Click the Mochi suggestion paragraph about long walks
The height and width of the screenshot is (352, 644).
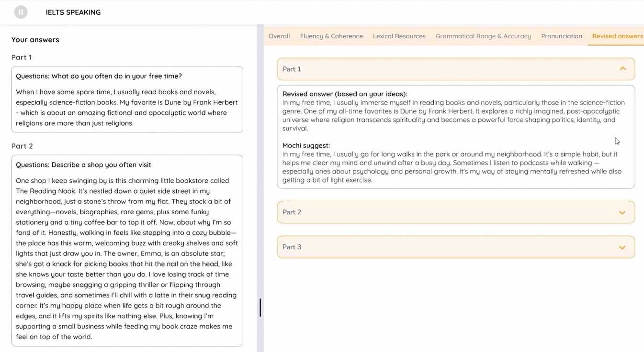tap(452, 167)
